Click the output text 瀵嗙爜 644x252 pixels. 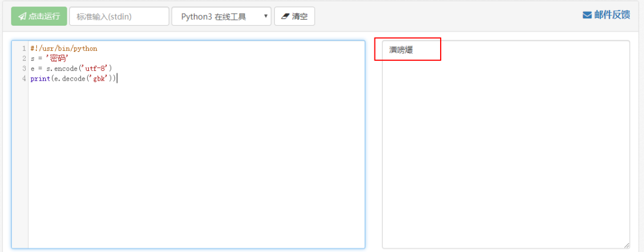[401, 50]
